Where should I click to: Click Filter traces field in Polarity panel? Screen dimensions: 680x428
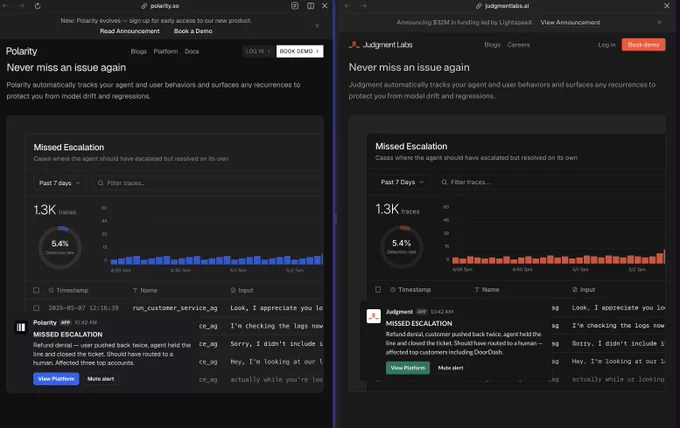click(208, 183)
